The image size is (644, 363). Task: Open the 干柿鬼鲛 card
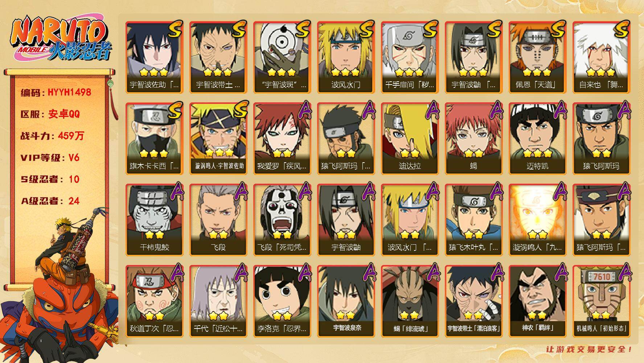click(155, 220)
